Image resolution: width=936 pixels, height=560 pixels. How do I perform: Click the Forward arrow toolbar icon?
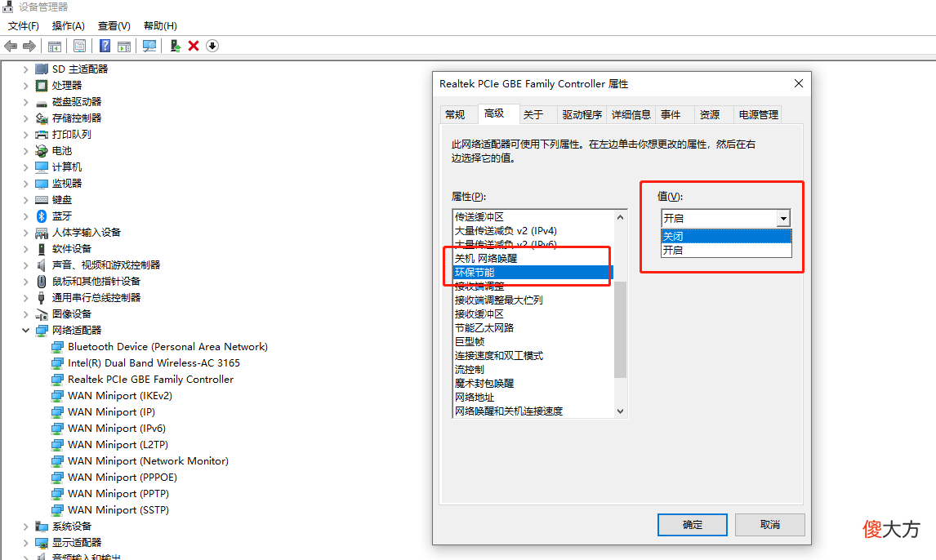click(29, 46)
